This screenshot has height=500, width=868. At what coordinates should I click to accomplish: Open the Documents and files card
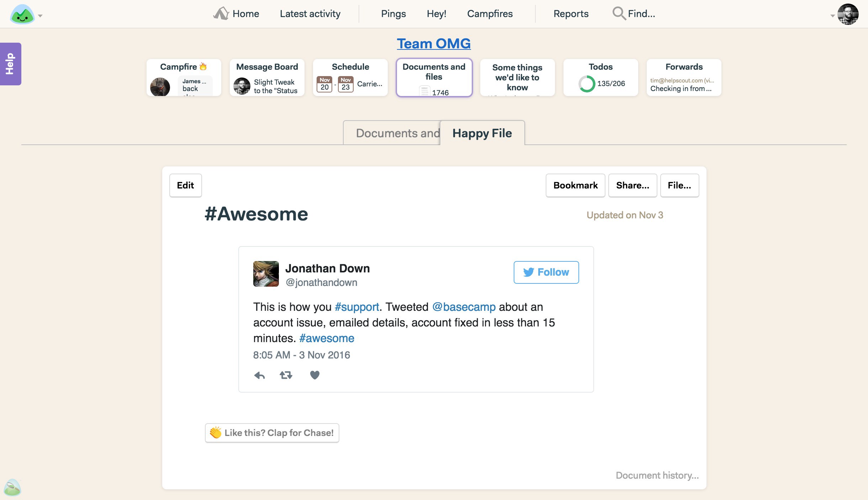[x=434, y=78]
